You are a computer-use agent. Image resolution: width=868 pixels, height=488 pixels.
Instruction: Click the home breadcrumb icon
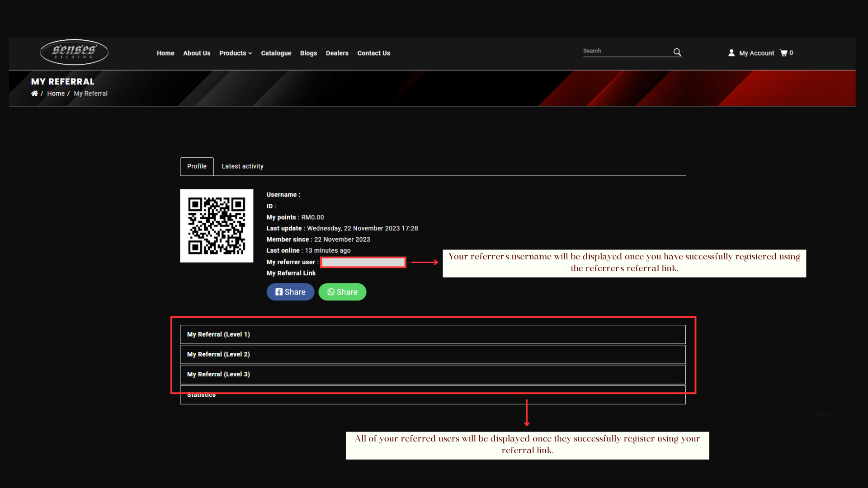34,94
